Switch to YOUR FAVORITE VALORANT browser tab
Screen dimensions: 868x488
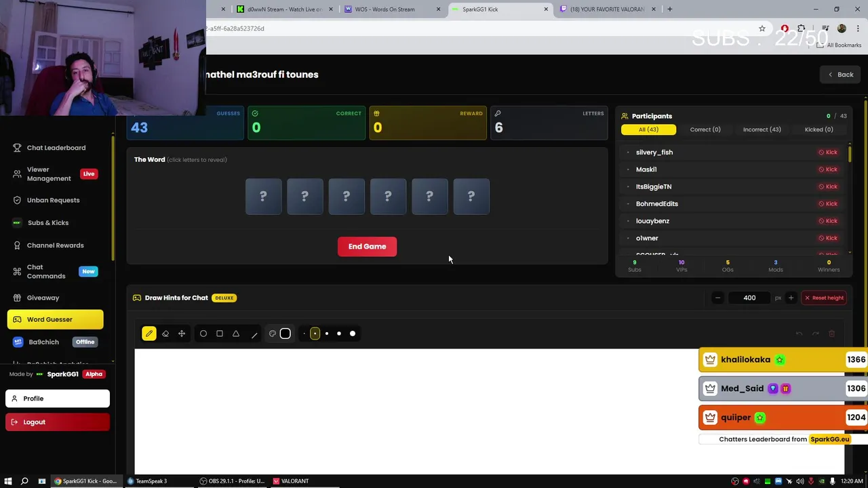point(607,9)
